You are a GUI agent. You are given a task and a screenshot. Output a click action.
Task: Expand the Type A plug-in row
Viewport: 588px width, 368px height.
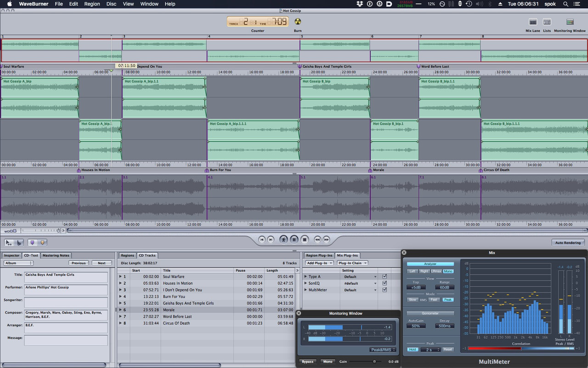pyautogui.click(x=305, y=276)
